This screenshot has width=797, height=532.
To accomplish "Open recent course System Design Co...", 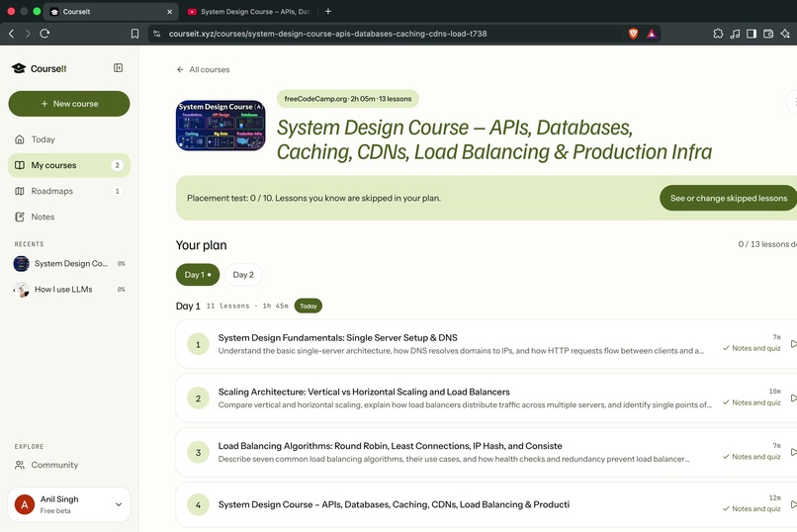I will pos(70,263).
